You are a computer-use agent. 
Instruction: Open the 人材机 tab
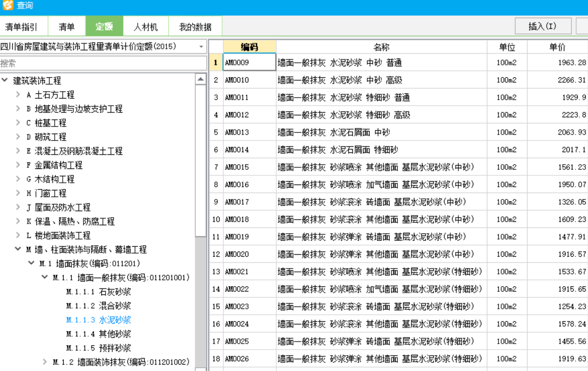tap(146, 27)
